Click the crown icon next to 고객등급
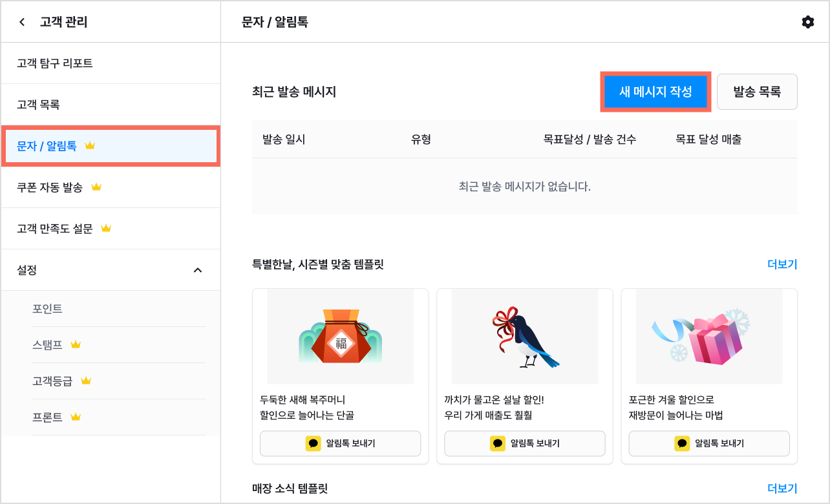The width and height of the screenshot is (830, 504). [x=86, y=381]
